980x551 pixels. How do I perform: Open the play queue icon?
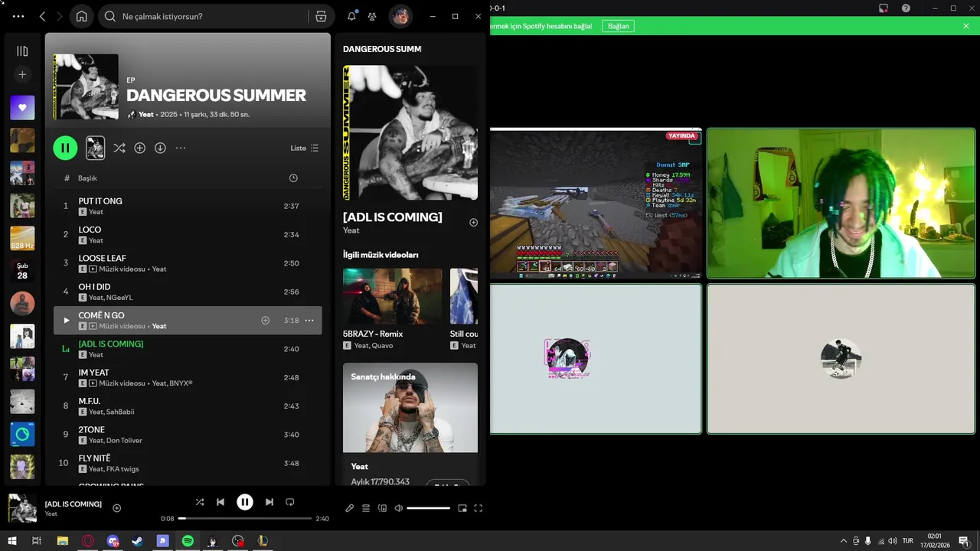point(366,508)
